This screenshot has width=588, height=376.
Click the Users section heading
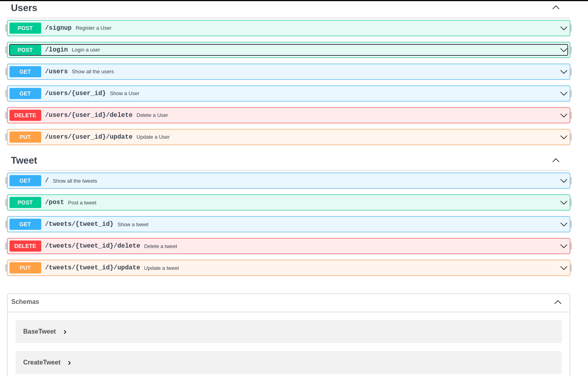[24, 8]
